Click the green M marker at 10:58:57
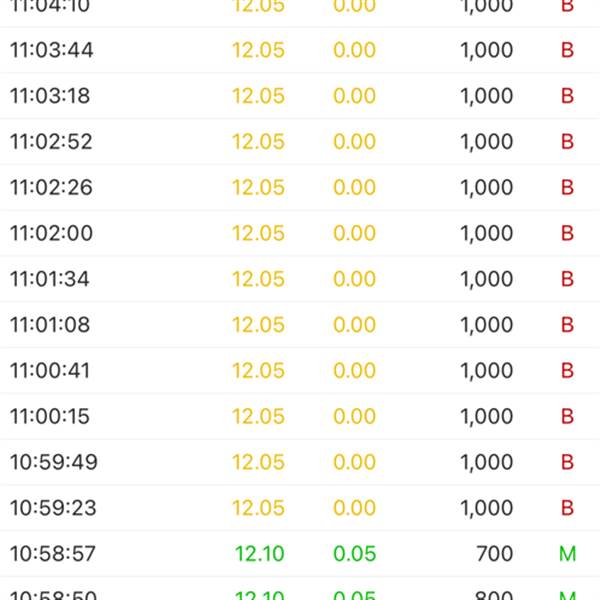The width and height of the screenshot is (600, 600). pyautogui.click(x=567, y=553)
